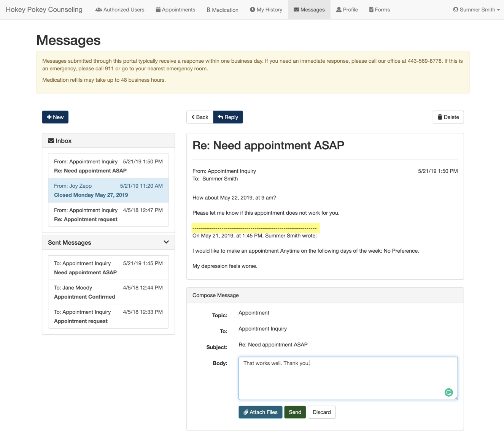Discard the draft message
The height and width of the screenshot is (432, 504).
click(321, 412)
